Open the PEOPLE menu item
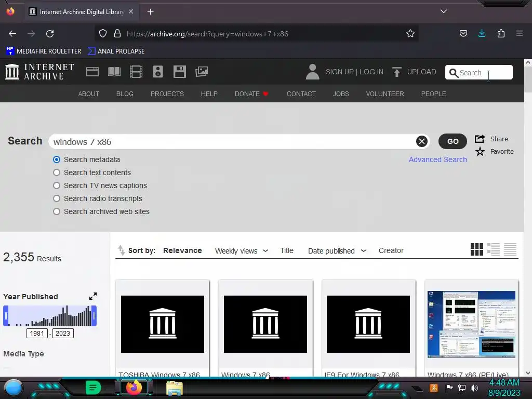This screenshot has height=399, width=532. 434,94
